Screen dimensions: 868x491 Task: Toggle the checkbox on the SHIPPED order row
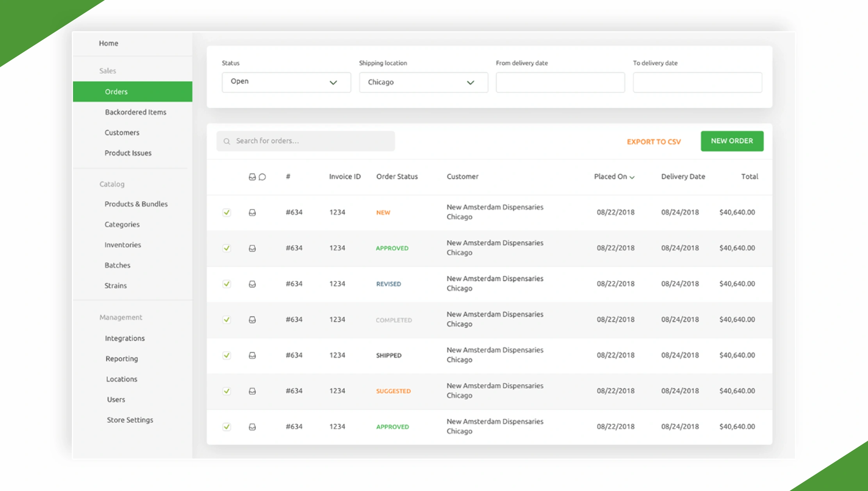coord(226,355)
